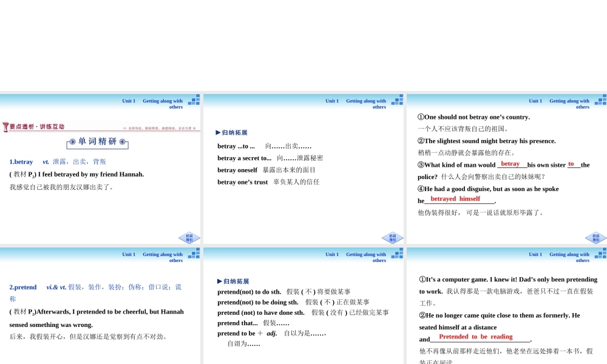Select the pattern 'pretend(not) to be doing sth.'

258,303
